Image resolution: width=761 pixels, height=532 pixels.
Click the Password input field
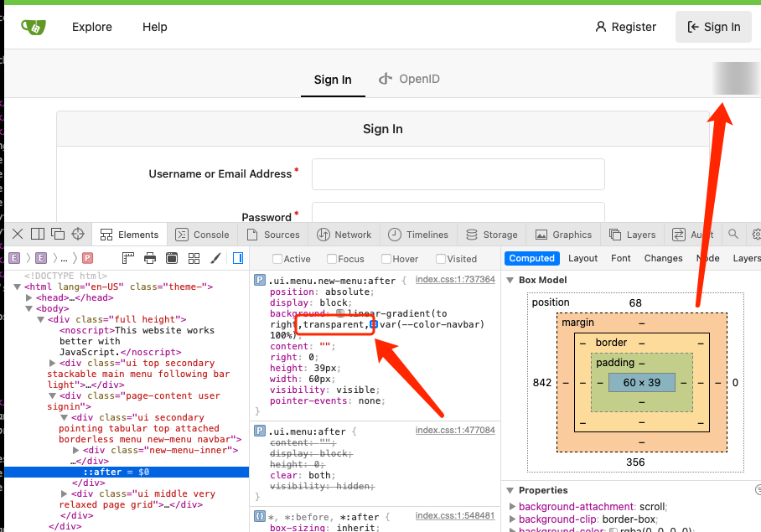[458, 213]
